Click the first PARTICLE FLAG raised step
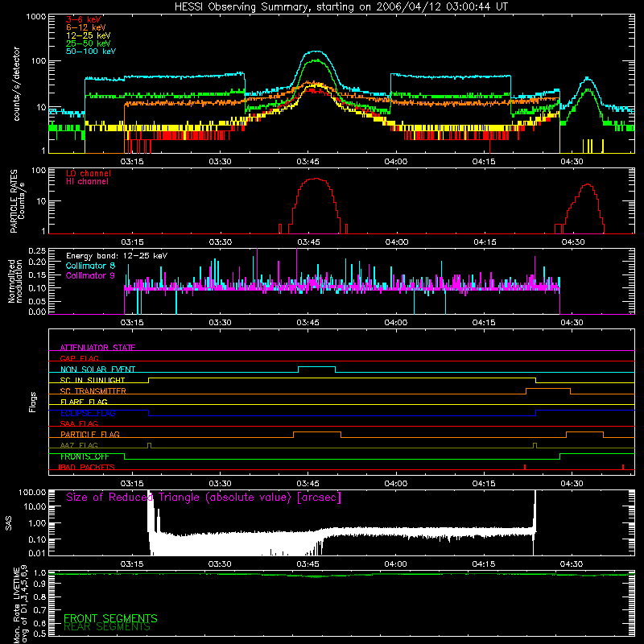This screenshot has height=644, width=644. 317,432
